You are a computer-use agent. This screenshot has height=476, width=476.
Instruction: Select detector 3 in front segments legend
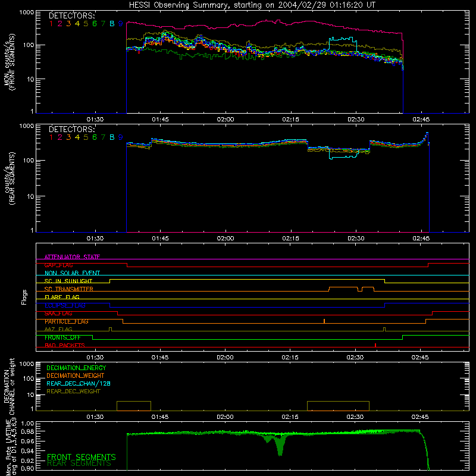[x=68, y=24]
